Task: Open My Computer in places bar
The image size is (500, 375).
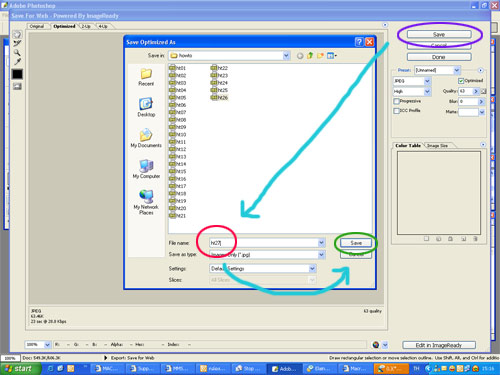Action: (146, 169)
